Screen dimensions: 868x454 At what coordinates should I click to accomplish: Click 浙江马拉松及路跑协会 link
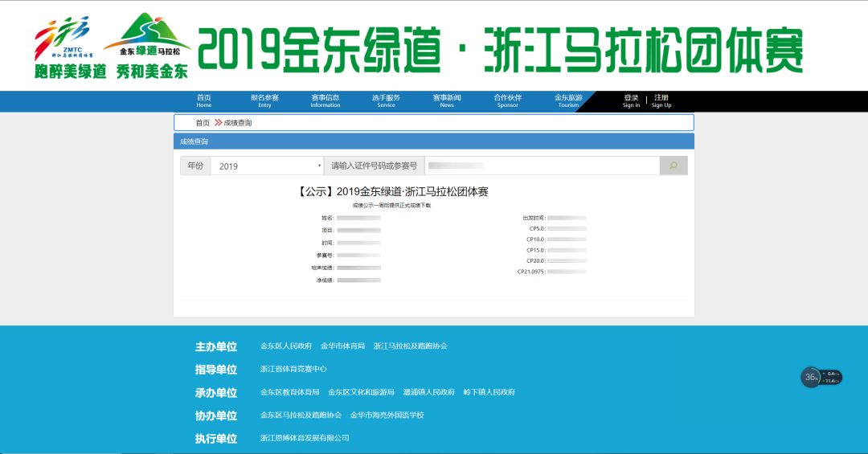[x=411, y=346]
